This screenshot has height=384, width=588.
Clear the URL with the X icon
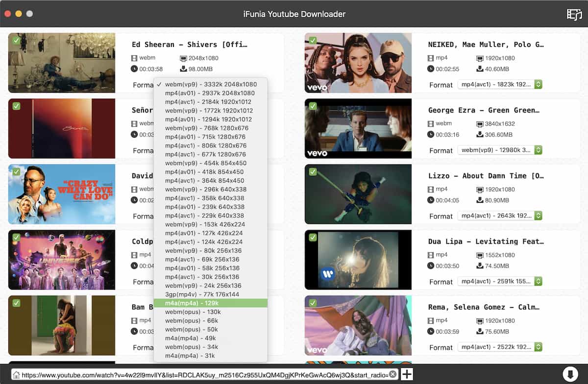coord(392,375)
